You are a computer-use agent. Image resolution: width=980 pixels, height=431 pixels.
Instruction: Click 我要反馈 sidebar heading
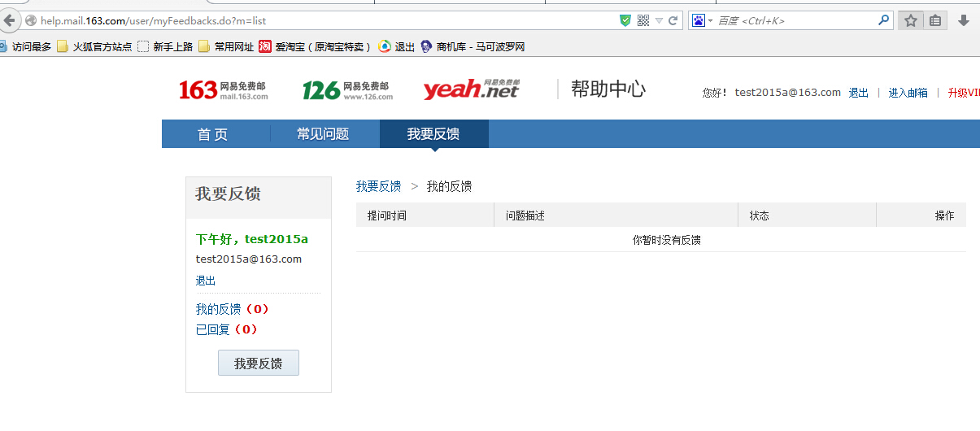pos(228,194)
